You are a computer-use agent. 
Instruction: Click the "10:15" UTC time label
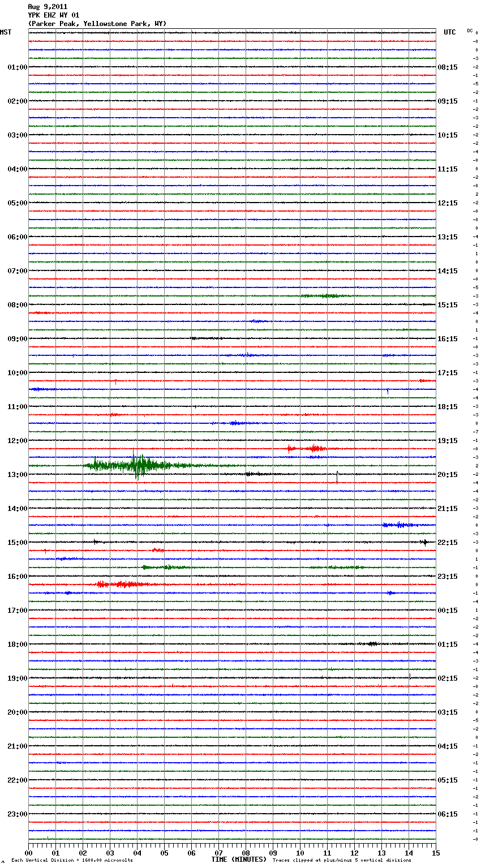[448, 135]
